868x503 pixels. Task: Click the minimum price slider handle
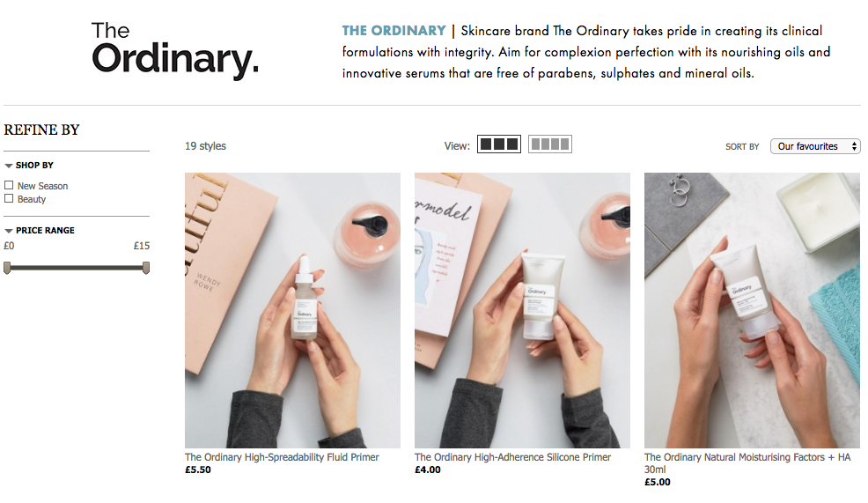point(7,268)
